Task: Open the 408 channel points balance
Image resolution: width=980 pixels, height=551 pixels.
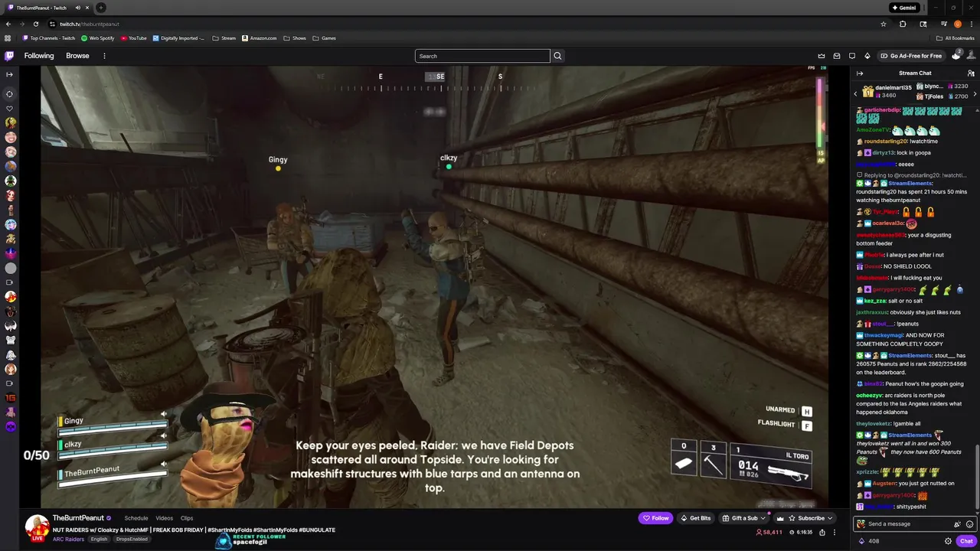Action: (x=869, y=541)
